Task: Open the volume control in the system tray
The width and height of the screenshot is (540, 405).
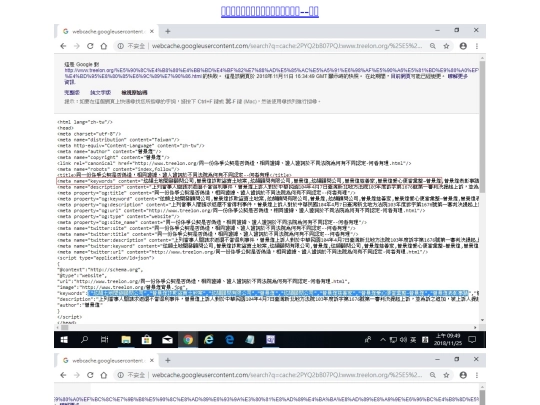Action: point(403,340)
